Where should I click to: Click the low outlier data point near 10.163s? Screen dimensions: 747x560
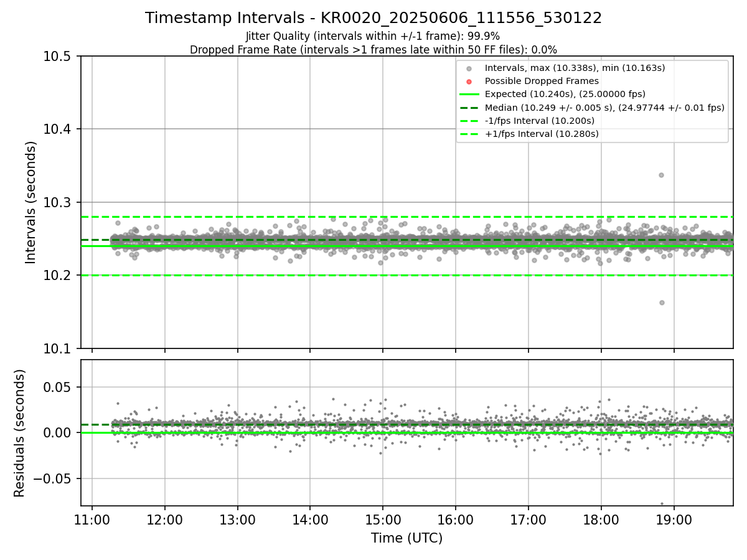662,302
